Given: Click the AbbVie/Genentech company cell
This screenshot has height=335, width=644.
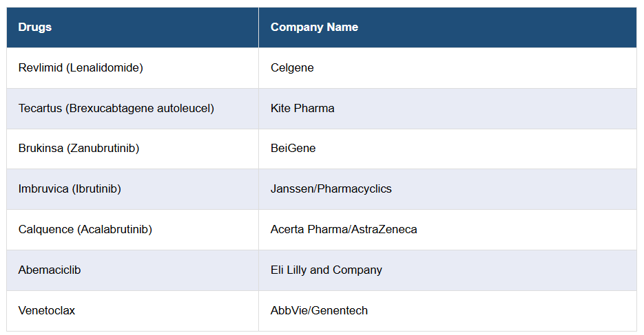Looking at the screenshot, I should pyautogui.click(x=319, y=311).
